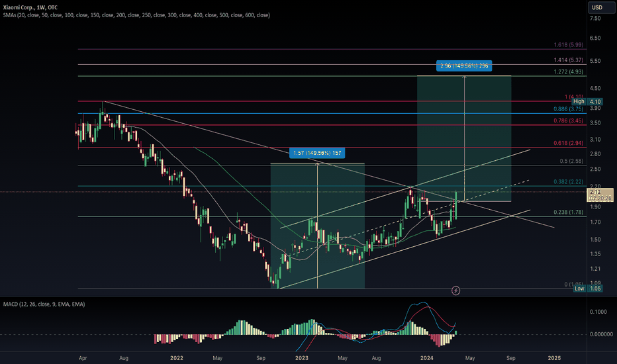Click the 1.35 price scale value
The image size is (617, 364).
595,254
